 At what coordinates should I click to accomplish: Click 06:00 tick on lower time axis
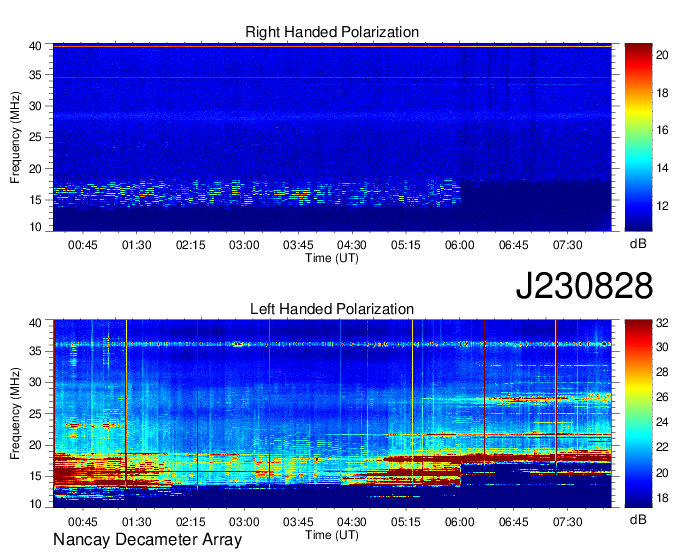[460, 522]
